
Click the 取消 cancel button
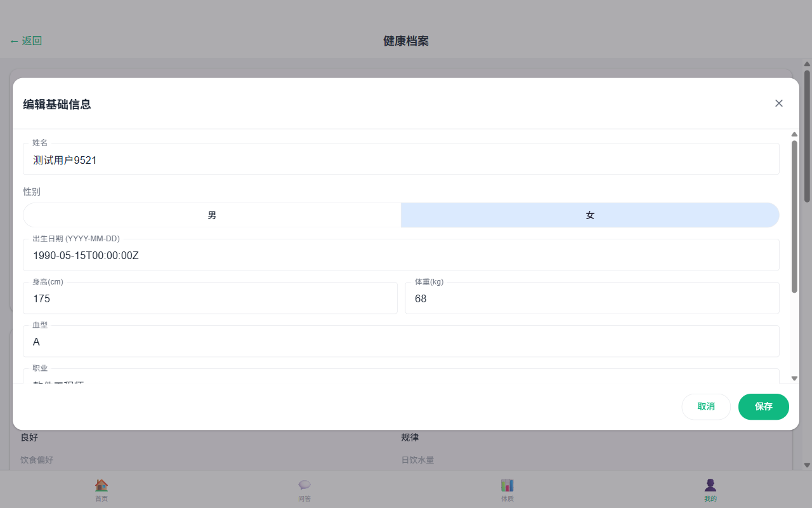(706, 407)
